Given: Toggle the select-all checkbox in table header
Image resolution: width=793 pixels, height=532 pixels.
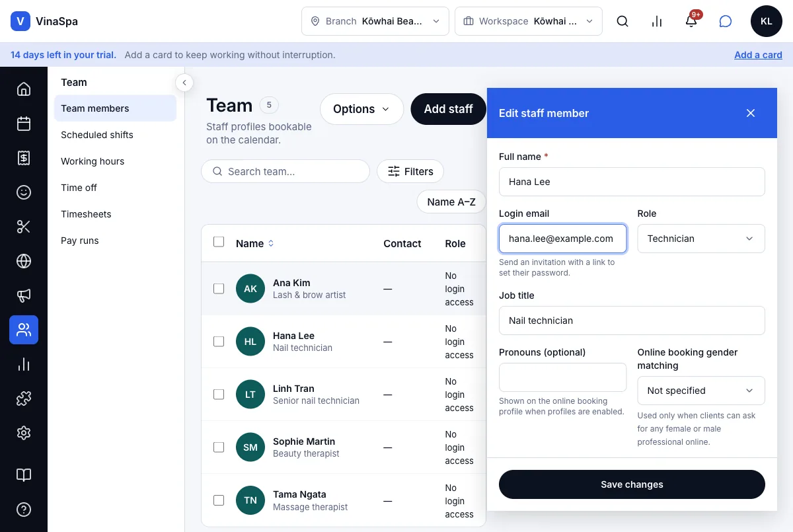Looking at the screenshot, I should coord(219,242).
